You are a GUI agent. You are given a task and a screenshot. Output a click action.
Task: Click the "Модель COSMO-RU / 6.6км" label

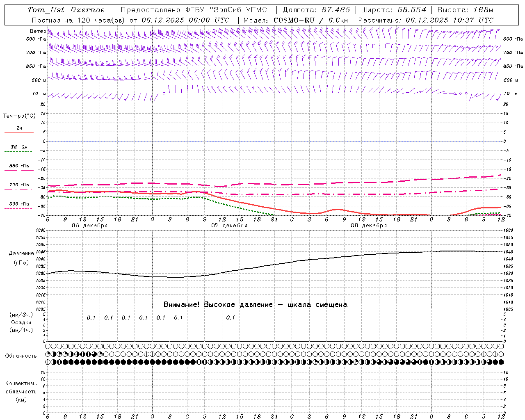(x=295, y=20)
